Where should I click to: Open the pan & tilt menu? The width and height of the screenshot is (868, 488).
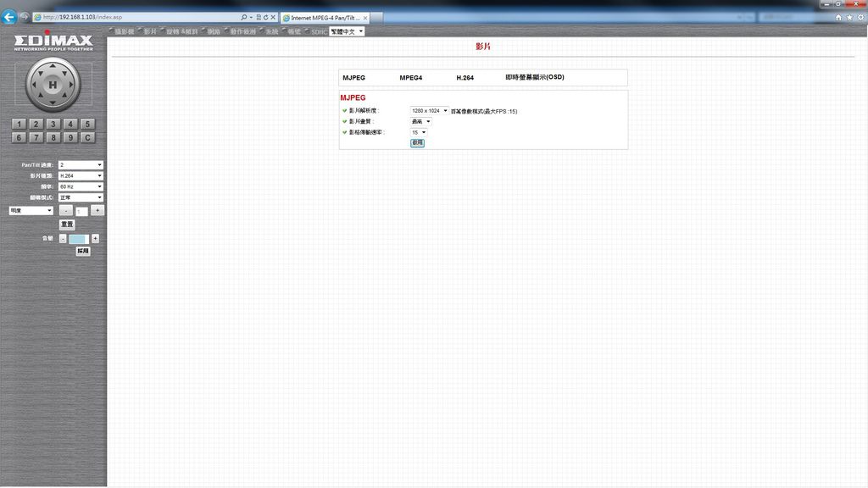(x=182, y=31)
